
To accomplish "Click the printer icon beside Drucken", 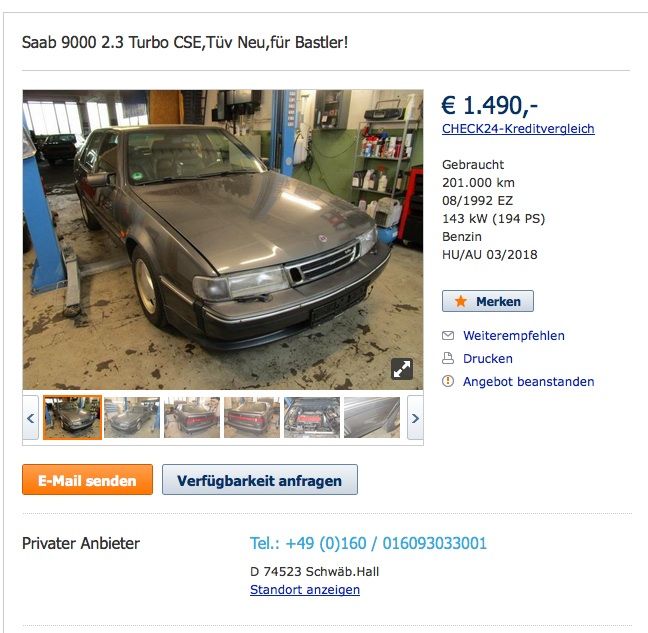I will tap(448, 358).
